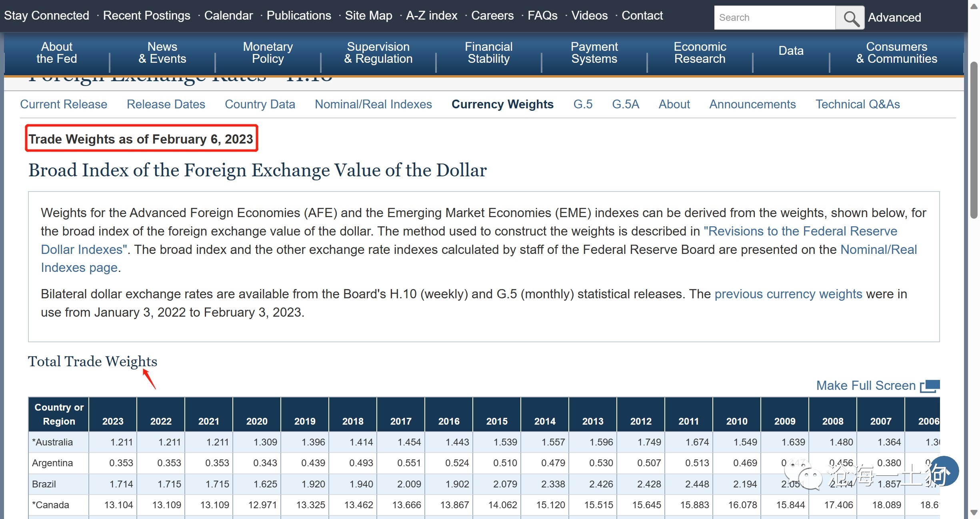Open the Monetary Policy menu

(268, 53)
